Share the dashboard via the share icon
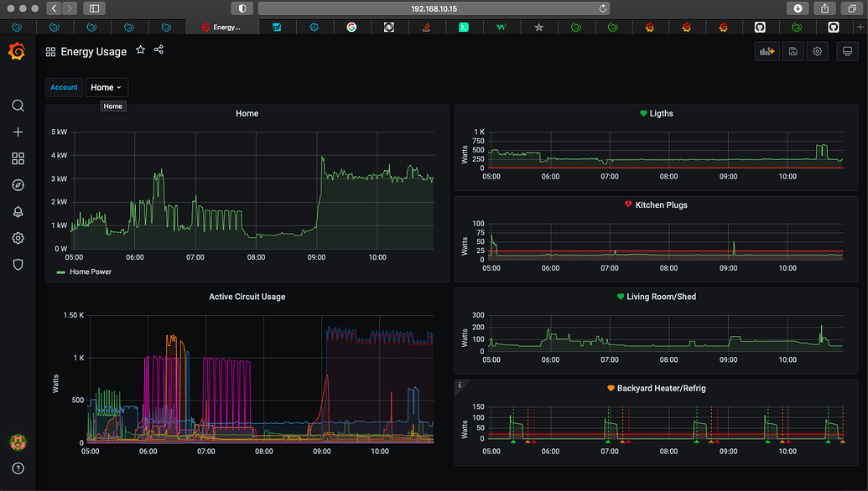 159,50
